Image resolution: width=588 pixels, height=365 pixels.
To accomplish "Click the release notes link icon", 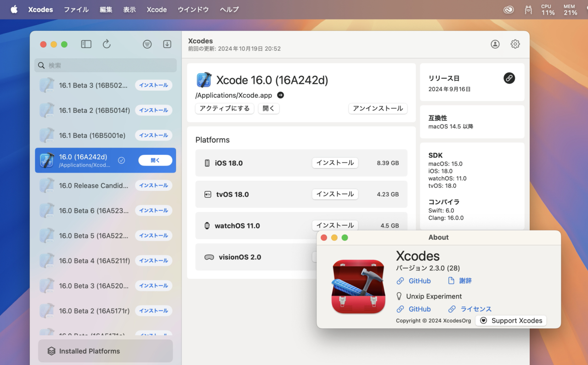I will (509, 78).
